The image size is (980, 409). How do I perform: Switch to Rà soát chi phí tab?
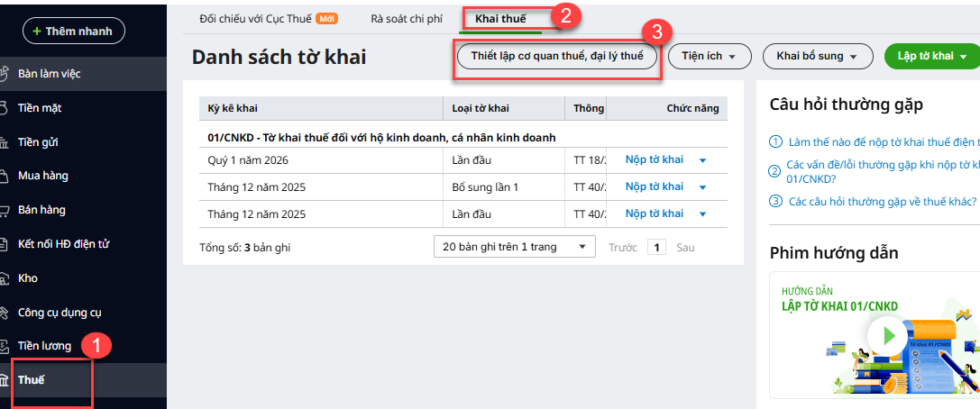coord(408,18)
